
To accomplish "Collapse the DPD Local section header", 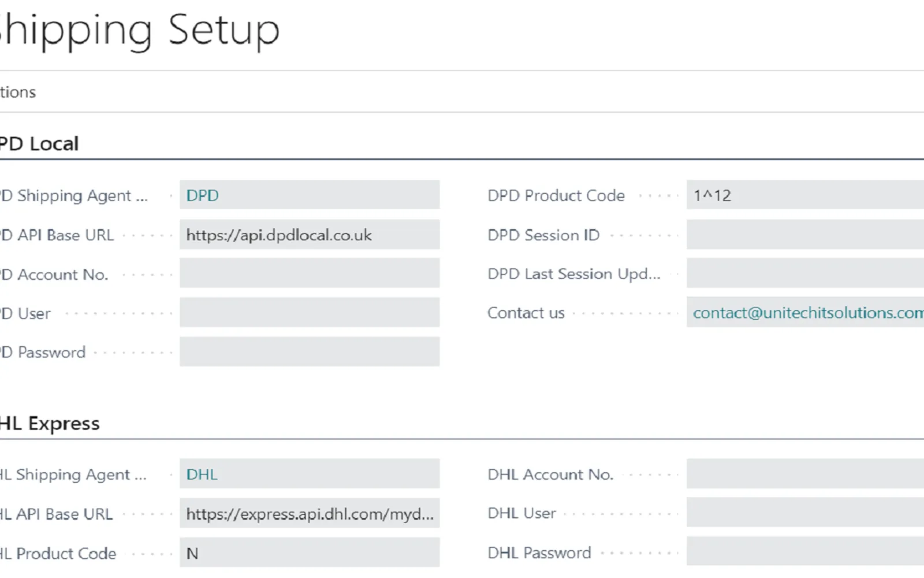I will tap(39, 143).
